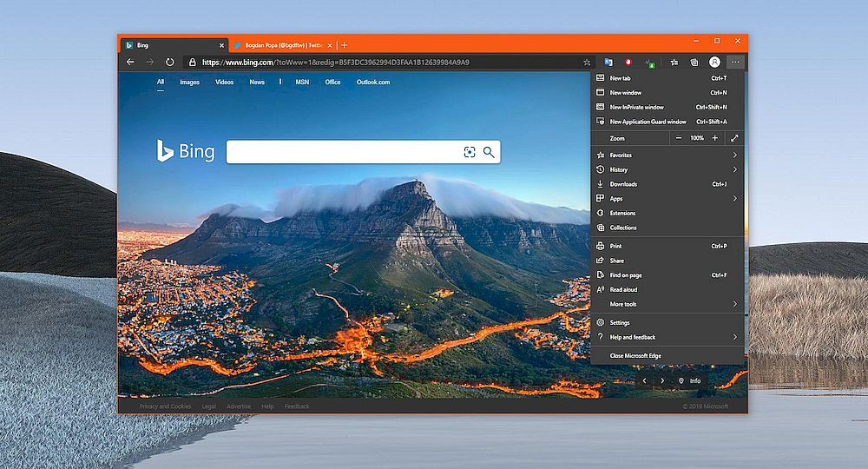Viewport: 868px width, 469px height.
Task: Expand the More tools submenu
Action: pos(734,304)
